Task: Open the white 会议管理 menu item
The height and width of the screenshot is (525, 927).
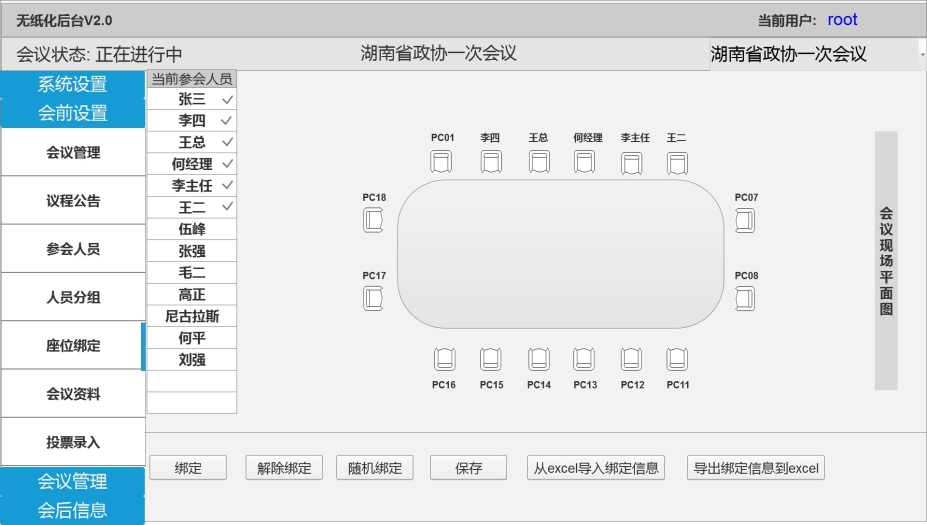Action: (73, 153)
